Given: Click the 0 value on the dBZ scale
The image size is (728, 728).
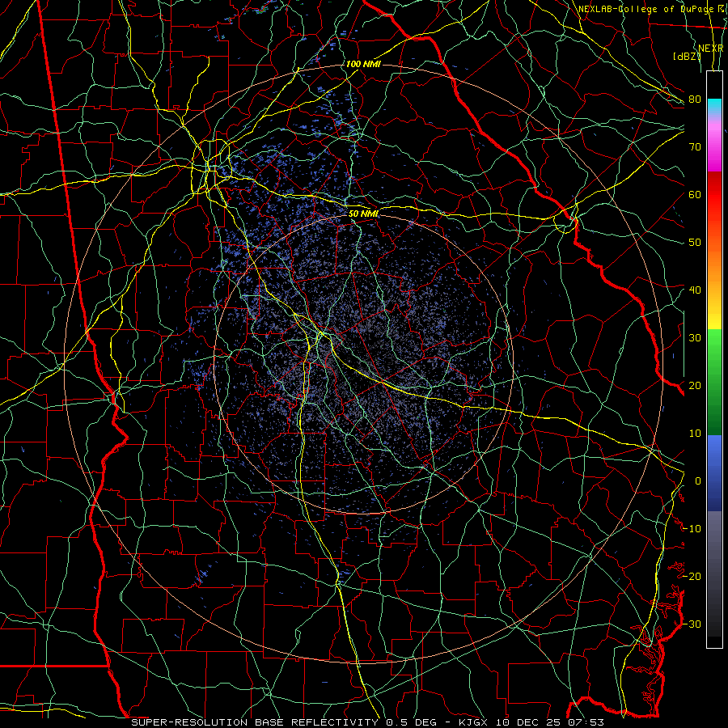Looking at the screenshot, I should tap(698, 481).
